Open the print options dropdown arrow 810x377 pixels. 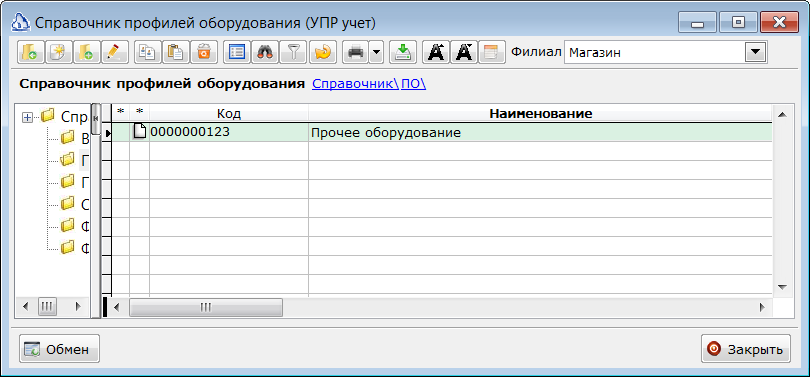point(377,52)
